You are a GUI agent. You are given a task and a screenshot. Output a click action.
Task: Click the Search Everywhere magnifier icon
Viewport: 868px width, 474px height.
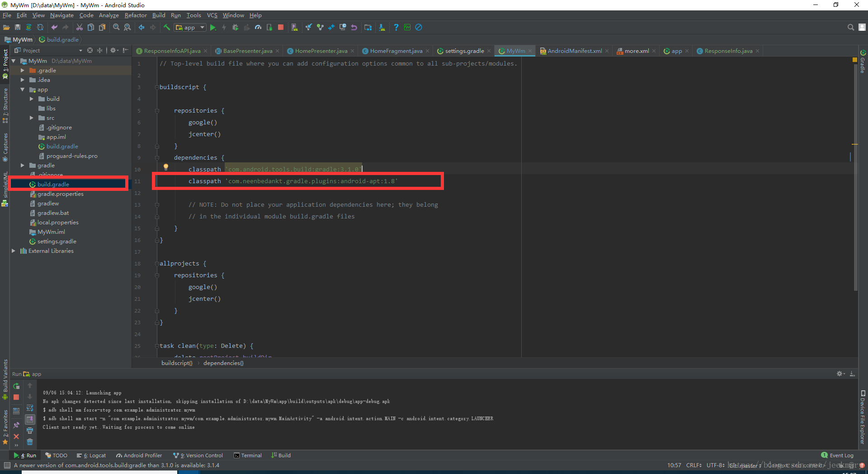(850, 28)
